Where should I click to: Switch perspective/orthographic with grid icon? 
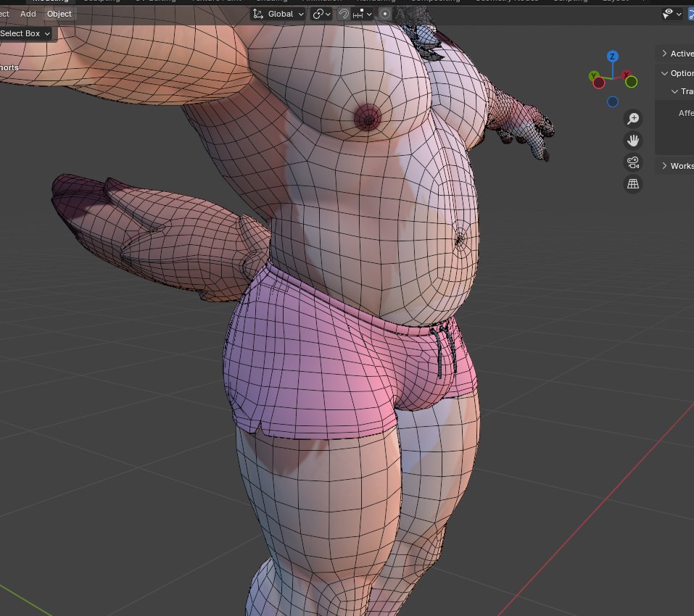pyautogui.click(x=633, y=184)
